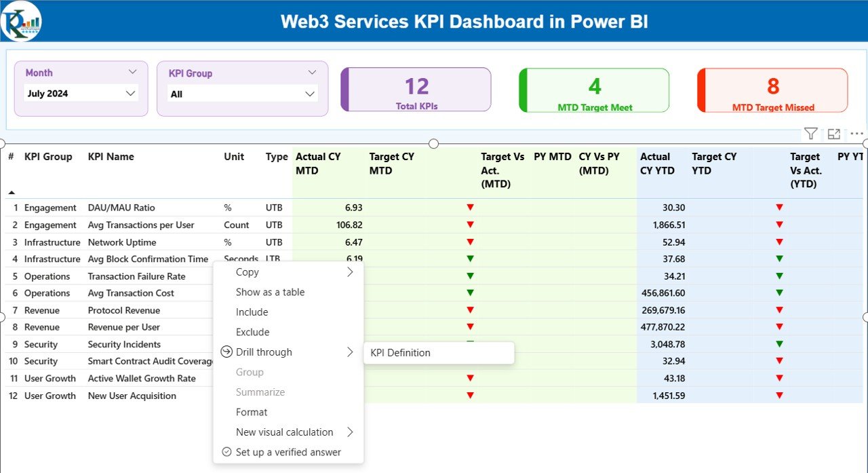Screen dimensions: 868x473
Task: Click the verified answer checkmark icon
Action: tap(226, 452)
